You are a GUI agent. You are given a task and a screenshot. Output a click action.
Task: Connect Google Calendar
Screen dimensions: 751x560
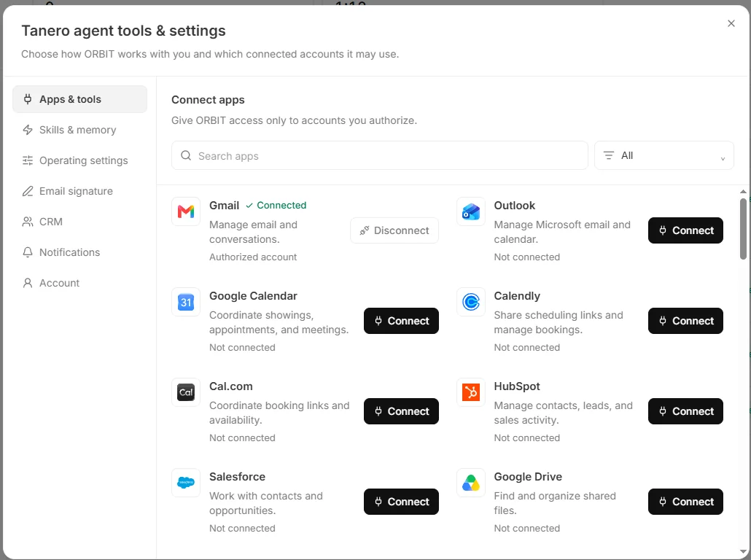(x=401, y=321)
